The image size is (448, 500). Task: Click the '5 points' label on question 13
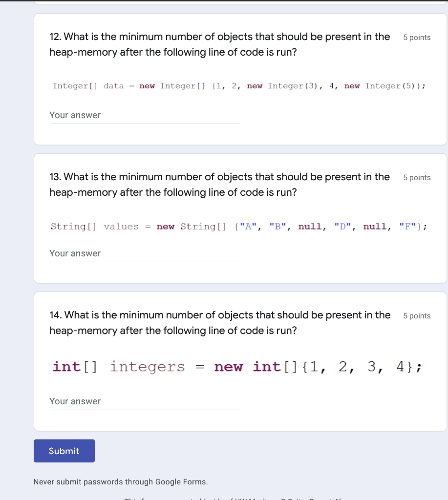click(x=417, y=177)
